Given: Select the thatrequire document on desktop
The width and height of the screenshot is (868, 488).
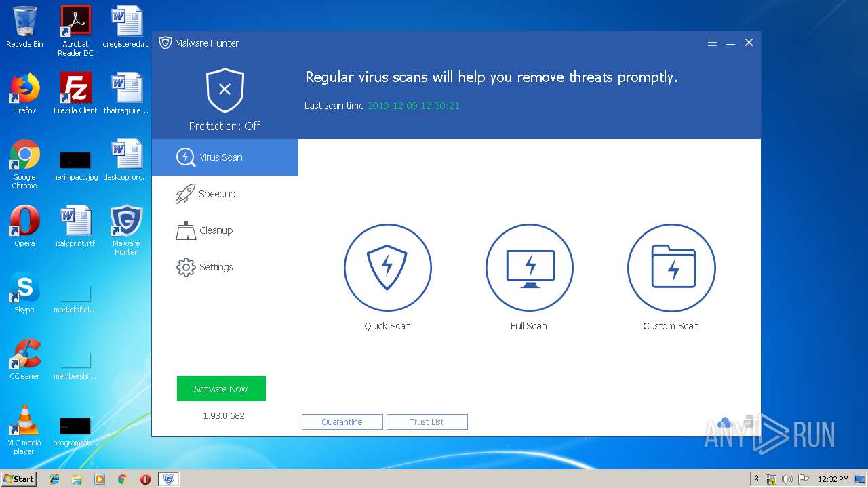Looking at the screenshot, I should tap(126, 94).
